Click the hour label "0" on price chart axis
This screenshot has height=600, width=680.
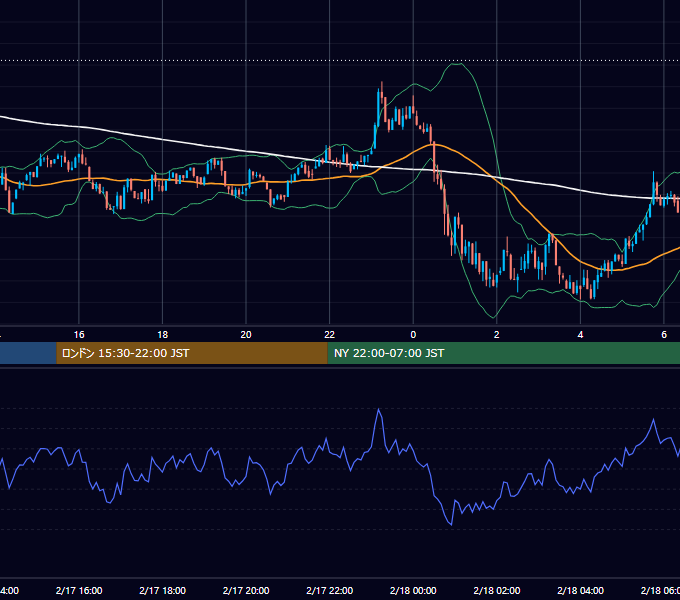click(x=413, y=335)
